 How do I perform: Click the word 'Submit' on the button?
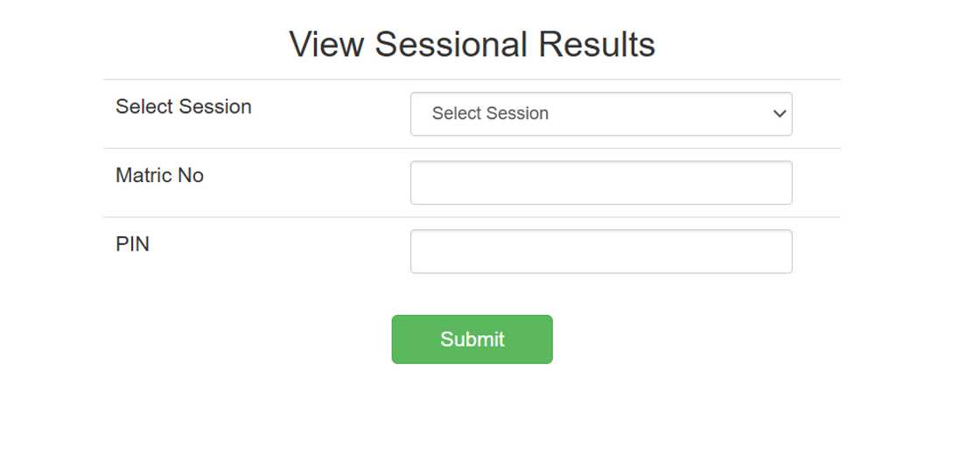point(472,339)
